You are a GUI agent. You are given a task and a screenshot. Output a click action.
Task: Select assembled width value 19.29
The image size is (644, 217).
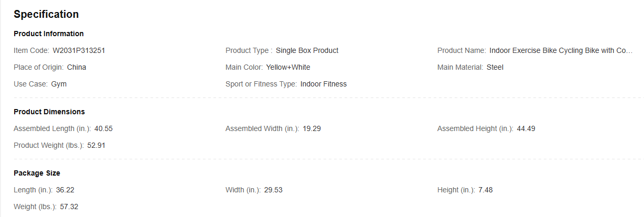point(312,128)
